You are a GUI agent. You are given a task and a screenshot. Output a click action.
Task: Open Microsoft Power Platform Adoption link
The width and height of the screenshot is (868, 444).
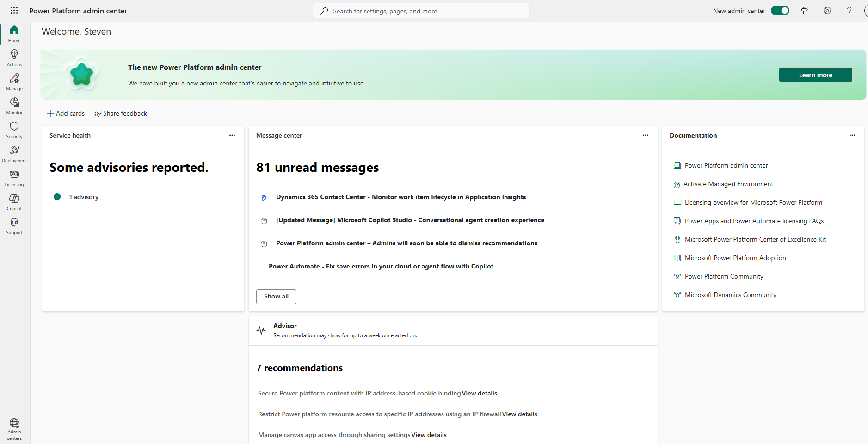click(735, 258)
